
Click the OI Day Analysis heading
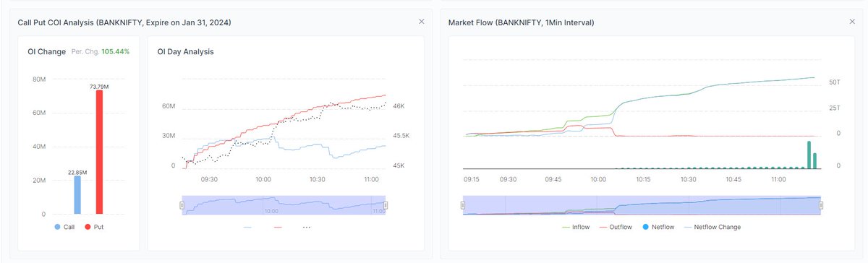[185, 52]
